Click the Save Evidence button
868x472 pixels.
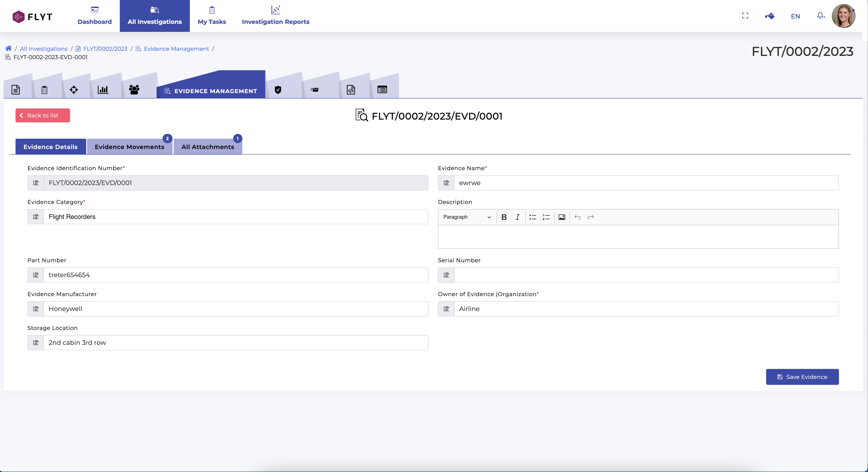(x=802, y=377)
